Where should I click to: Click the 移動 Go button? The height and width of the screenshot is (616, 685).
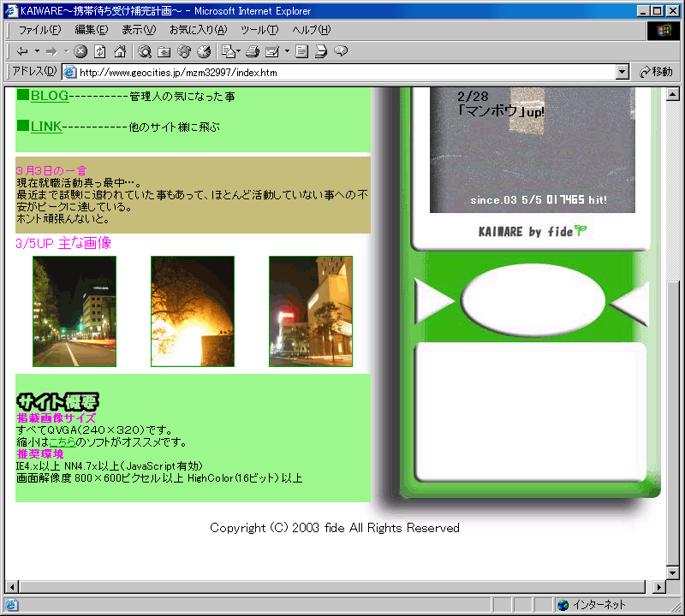coord(656,72)
